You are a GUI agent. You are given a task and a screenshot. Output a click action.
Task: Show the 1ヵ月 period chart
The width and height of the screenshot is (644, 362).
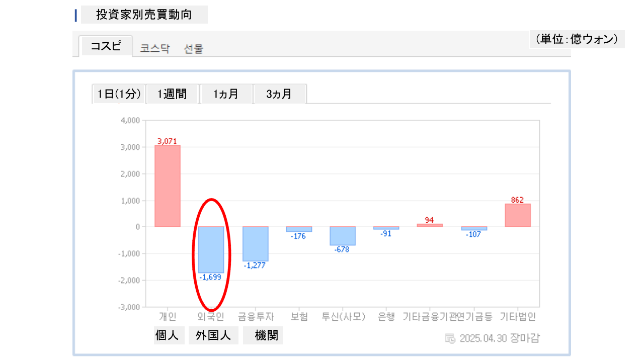226,94
